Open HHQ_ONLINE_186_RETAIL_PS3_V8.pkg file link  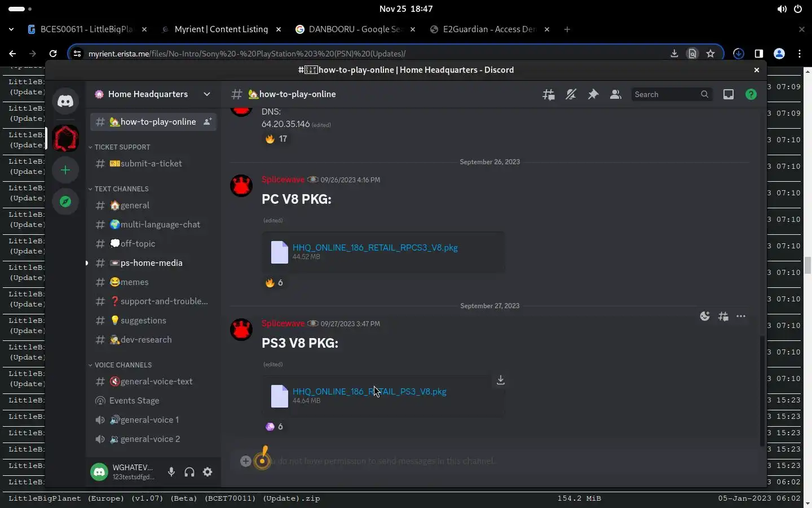pos(369,392)
